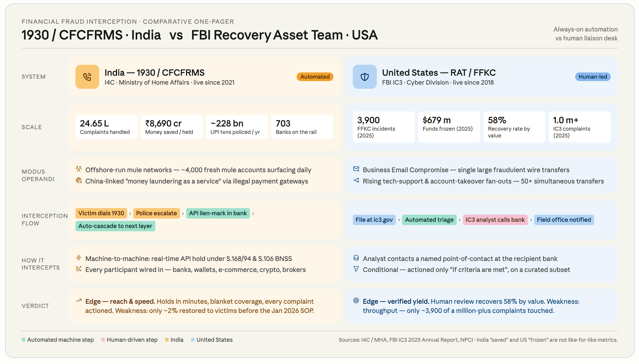Select the Field office notified step
Image resolution: width=639 pixels, height=364 pixels.
pyautogui.click(x=564, y=220)
